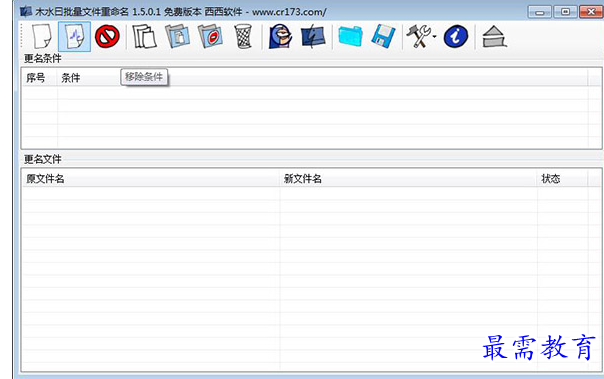The height and width of the screenshot is (379, 604).
Task: Click the 新文件名 column header
Action: click(409, 179)
